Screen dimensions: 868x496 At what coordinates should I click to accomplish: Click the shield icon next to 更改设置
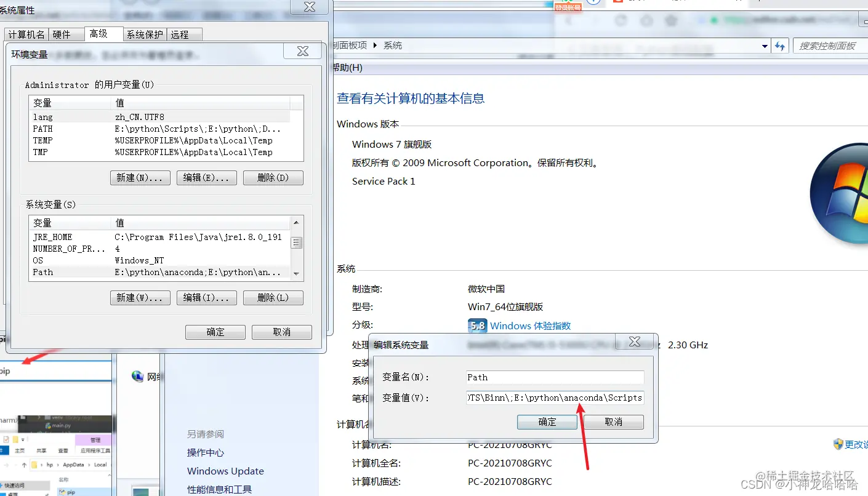838,444
